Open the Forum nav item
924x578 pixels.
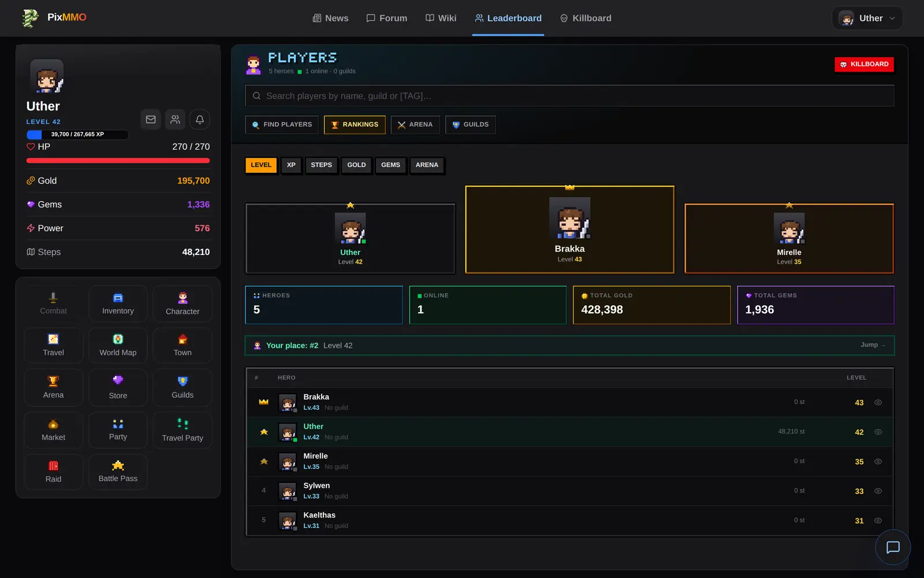[x=386, y=18]
